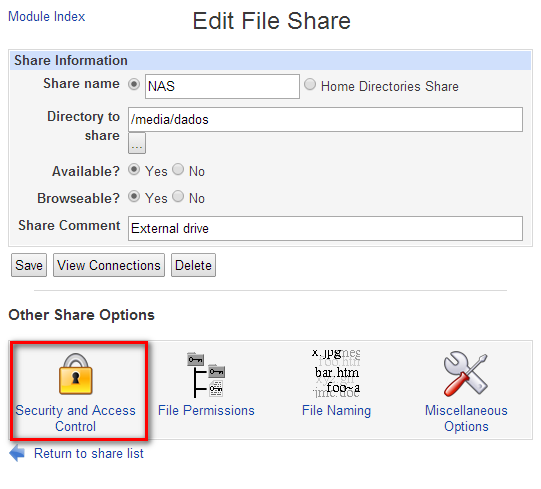Click the Directory to share path field
Viewport: 541px width, 489px height.
325,119
